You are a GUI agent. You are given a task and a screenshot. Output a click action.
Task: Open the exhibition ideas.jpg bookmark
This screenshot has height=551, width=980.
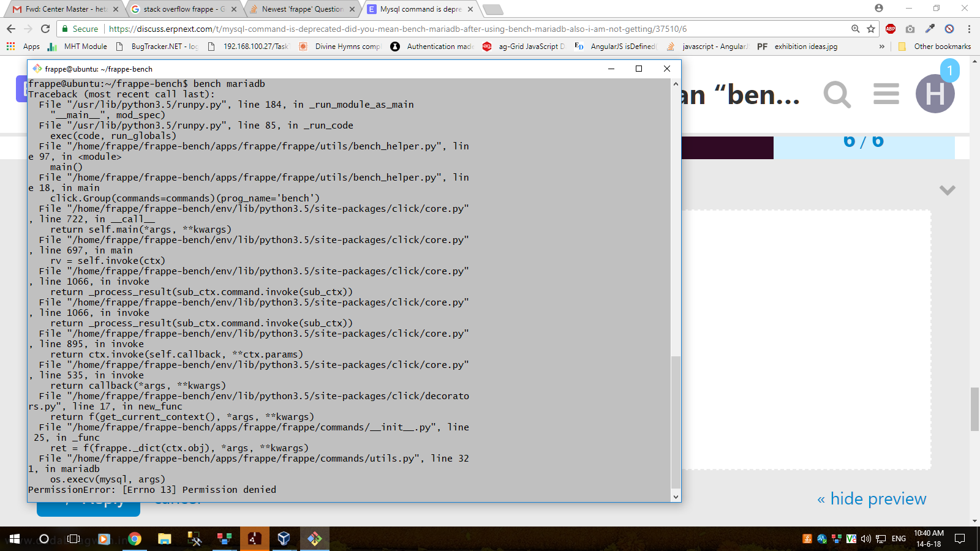797,47
